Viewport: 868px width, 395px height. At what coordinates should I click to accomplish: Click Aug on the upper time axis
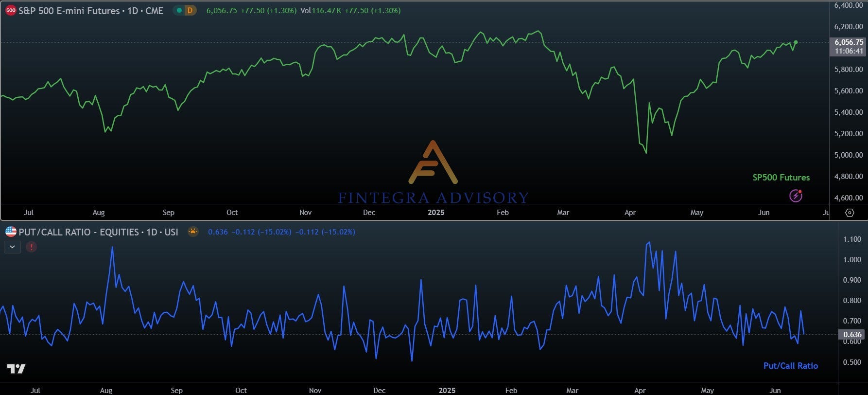click(99, 213)
